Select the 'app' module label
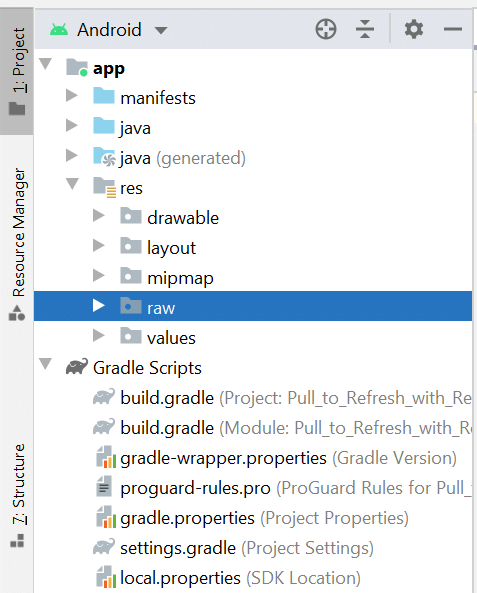Screen dimensions: 477x593 pos(109,70)
